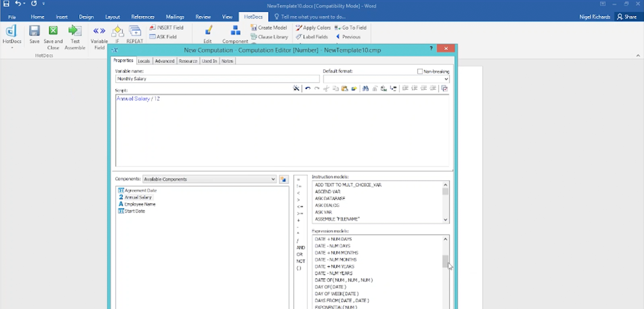Click the HotDocs button in ribbon

(x=12, y=36)
